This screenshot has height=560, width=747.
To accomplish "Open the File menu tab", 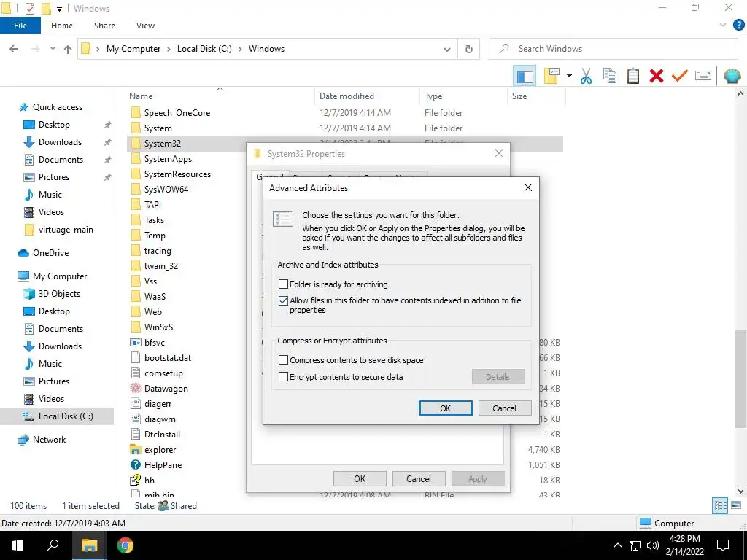I will 20,26.
